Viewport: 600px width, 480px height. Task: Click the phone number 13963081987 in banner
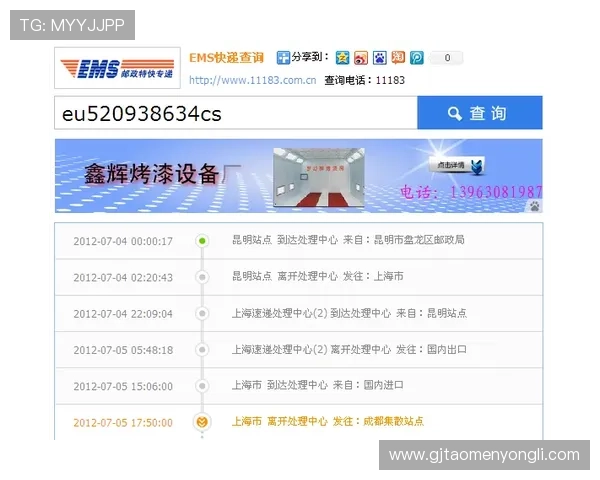coord(496,191)
